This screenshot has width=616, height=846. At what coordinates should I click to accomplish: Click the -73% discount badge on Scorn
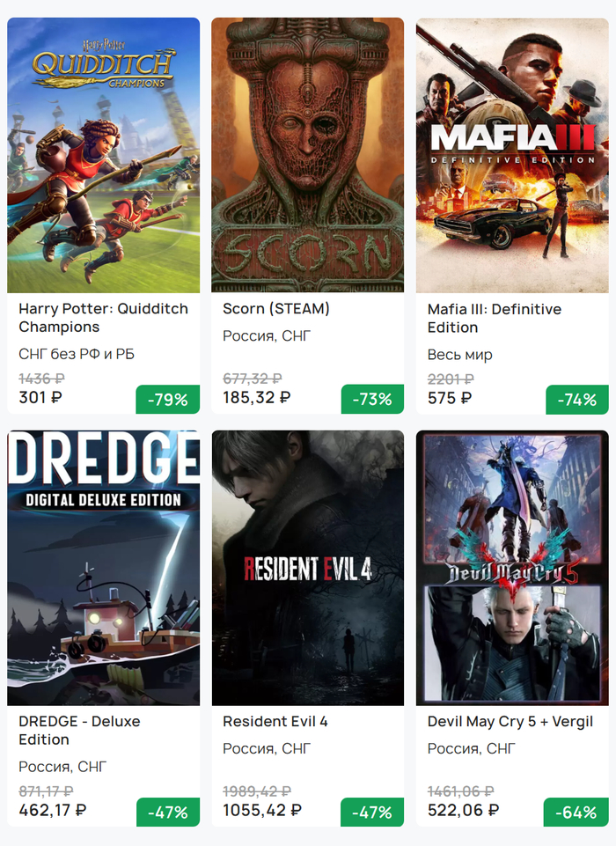pos(372,400)
